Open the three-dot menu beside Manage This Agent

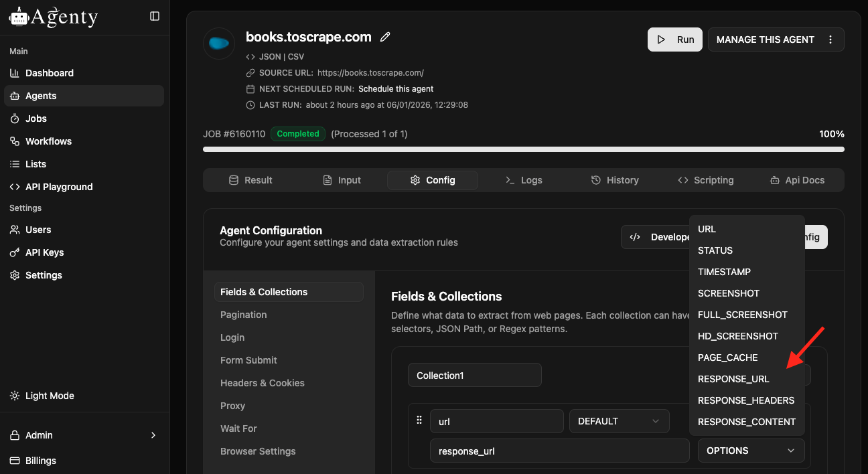click(830, 39)
